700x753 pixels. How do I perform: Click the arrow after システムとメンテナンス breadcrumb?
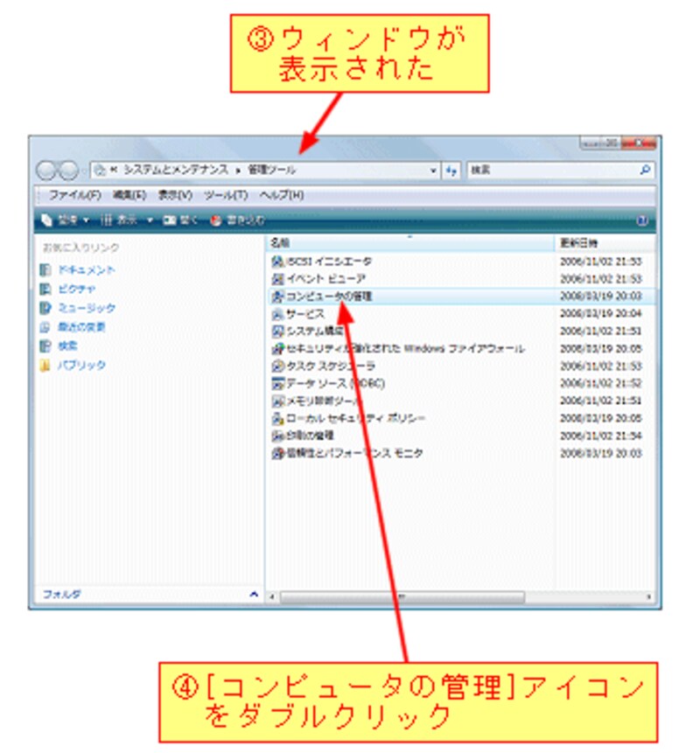[237, 170]
